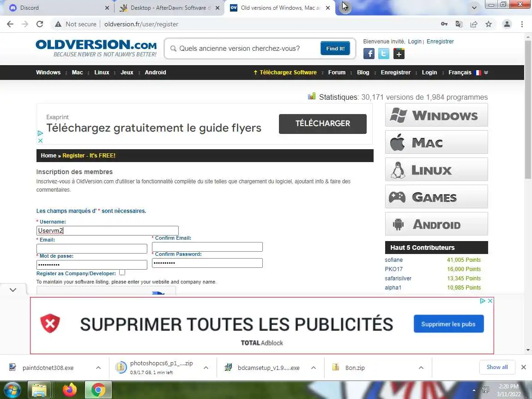
Task: Open the Blog nav menu item
Action: tap(363, 73)
